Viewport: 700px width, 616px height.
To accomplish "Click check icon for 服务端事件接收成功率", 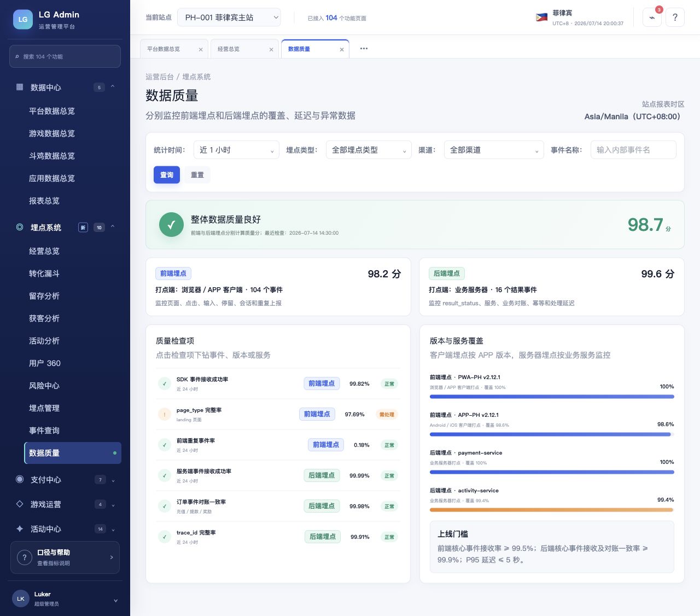I will pyautogui.click(x=164, y=475).
